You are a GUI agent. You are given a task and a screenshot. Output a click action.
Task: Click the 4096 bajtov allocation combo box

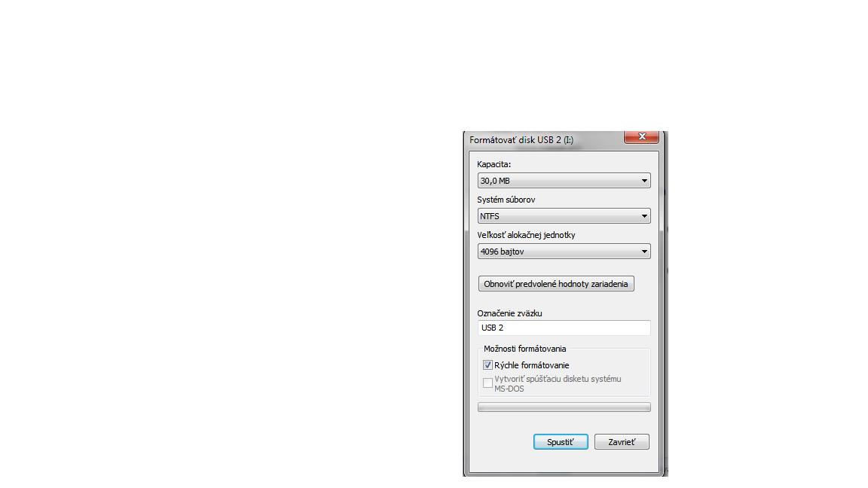(x=564, y=252)
